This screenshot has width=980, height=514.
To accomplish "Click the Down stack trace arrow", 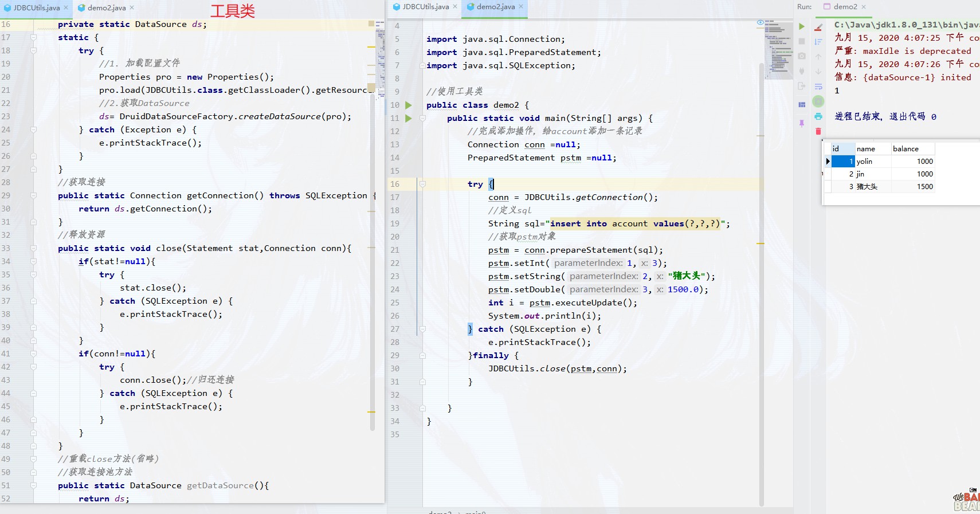I will coord(818,72).
